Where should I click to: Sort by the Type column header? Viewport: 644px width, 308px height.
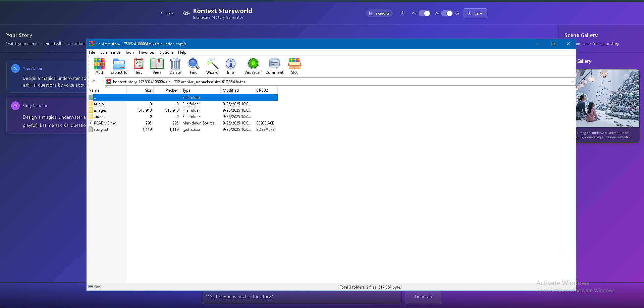pyautogui.click(x=201, y=90)
